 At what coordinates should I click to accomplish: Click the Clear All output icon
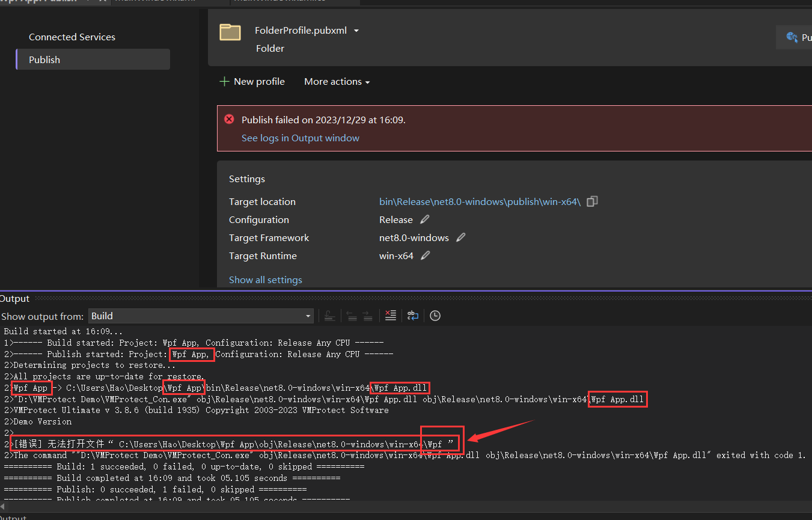pos(391,316)
